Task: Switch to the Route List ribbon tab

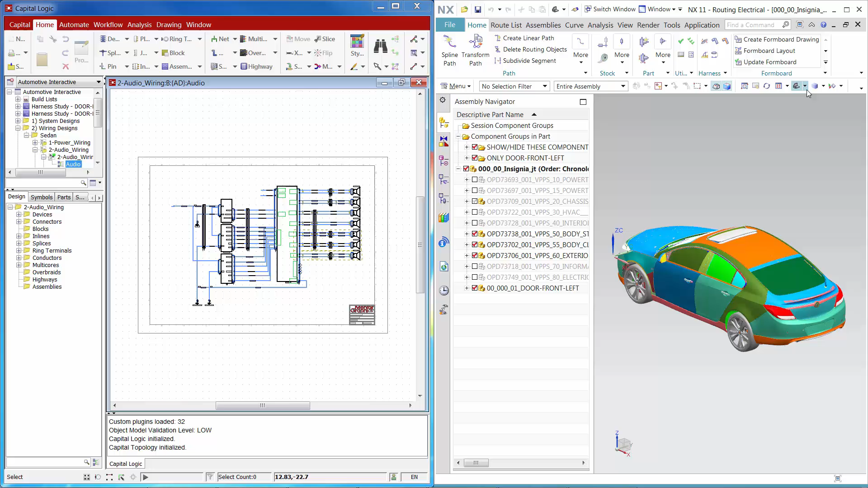Action: [506, 25]
